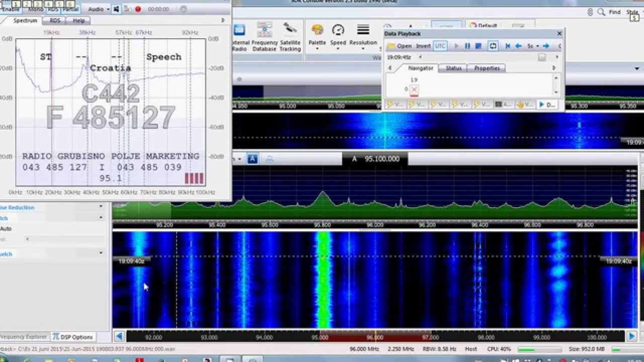Toggle loop playback in Data Playback
The image size is (644, 362).
point(493,46)
